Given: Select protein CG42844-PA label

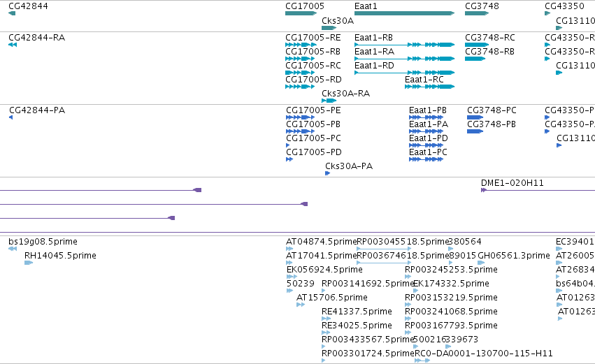Looking at the screenshot, I should point(37,110).
